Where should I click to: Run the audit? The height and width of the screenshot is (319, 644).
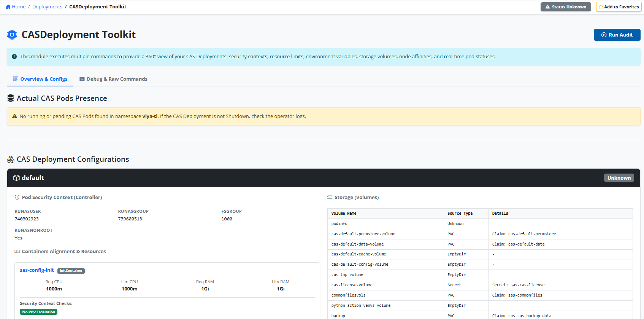(x=617, y=35)
